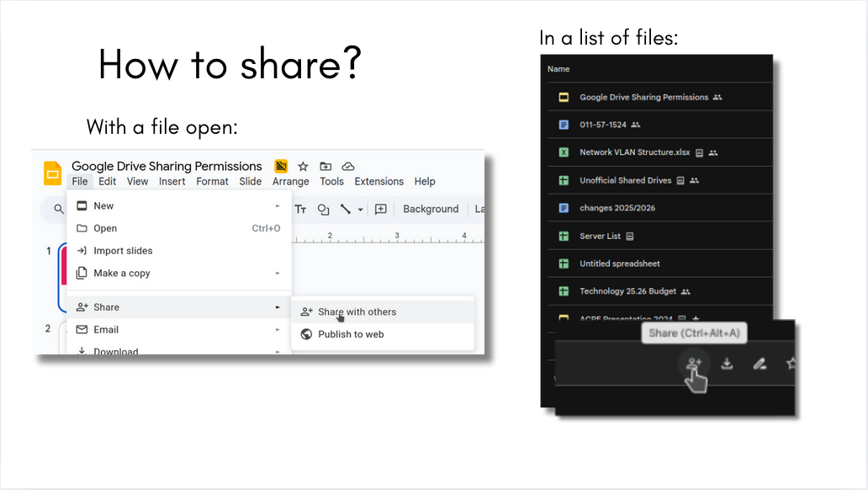Open the Server List spreadsheet
868x490 pixels.
[659, 236]
